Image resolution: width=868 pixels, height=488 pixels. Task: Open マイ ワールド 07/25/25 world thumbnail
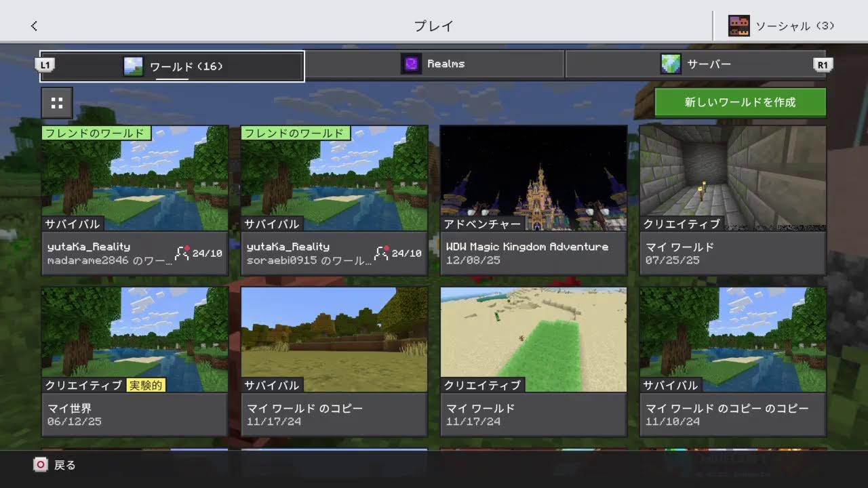tap(733, 178)
